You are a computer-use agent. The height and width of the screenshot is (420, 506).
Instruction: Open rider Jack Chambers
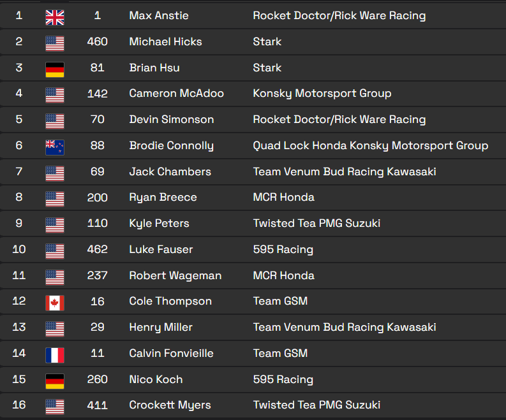click(x=170, y=171)
